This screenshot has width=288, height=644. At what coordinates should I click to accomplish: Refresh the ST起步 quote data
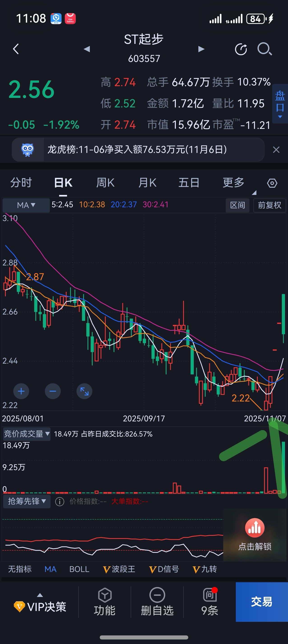241,49
